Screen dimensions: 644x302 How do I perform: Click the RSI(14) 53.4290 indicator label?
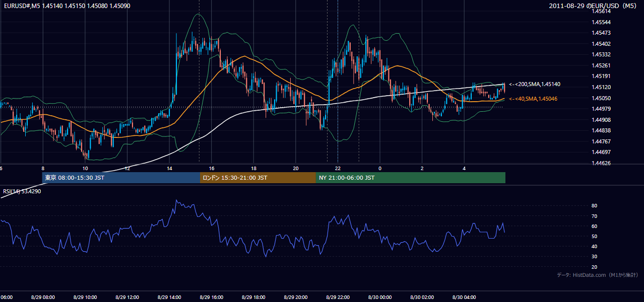tap(22, 191)
